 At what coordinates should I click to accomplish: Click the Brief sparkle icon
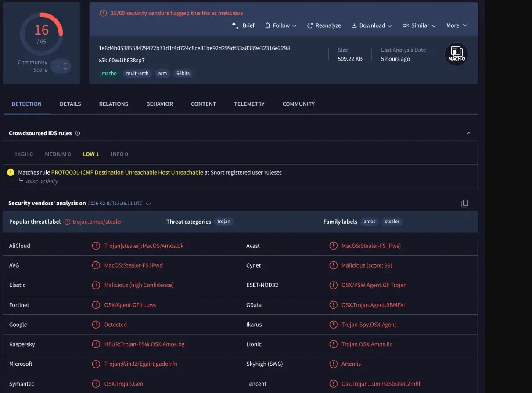click(x=235, y=25)
